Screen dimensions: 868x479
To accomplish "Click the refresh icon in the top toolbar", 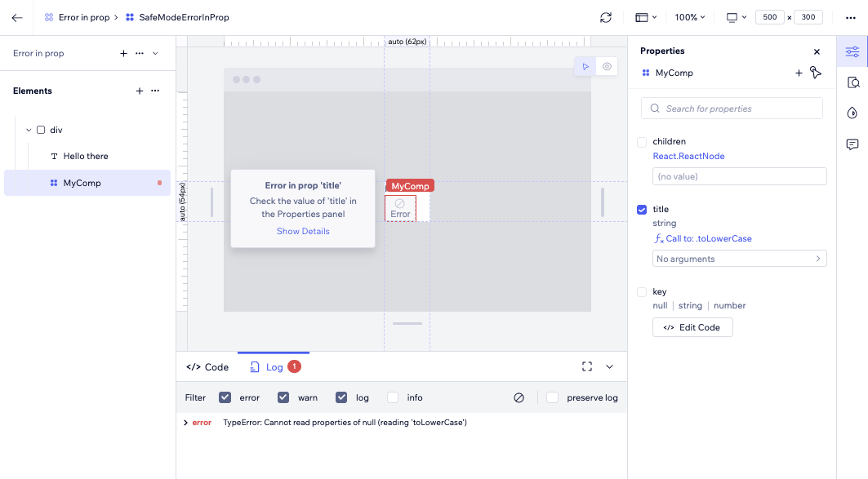I will pyautogui.click(x=606, y=18).
